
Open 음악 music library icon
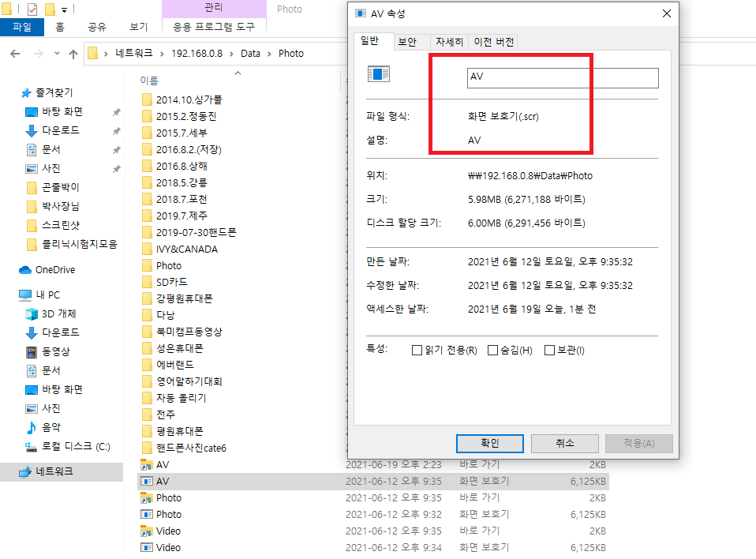32,427
